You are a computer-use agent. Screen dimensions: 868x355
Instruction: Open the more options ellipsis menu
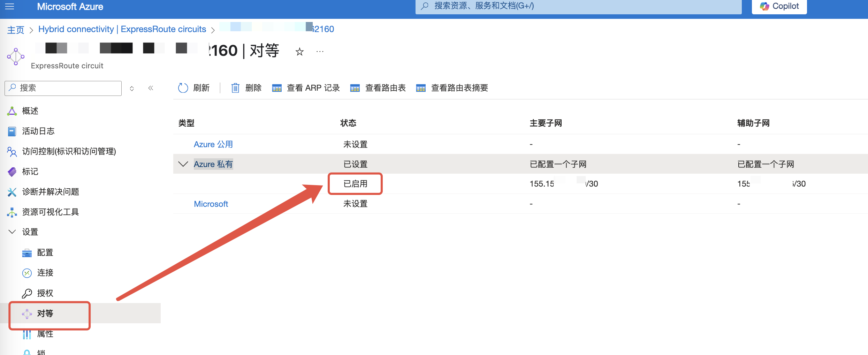320,52
